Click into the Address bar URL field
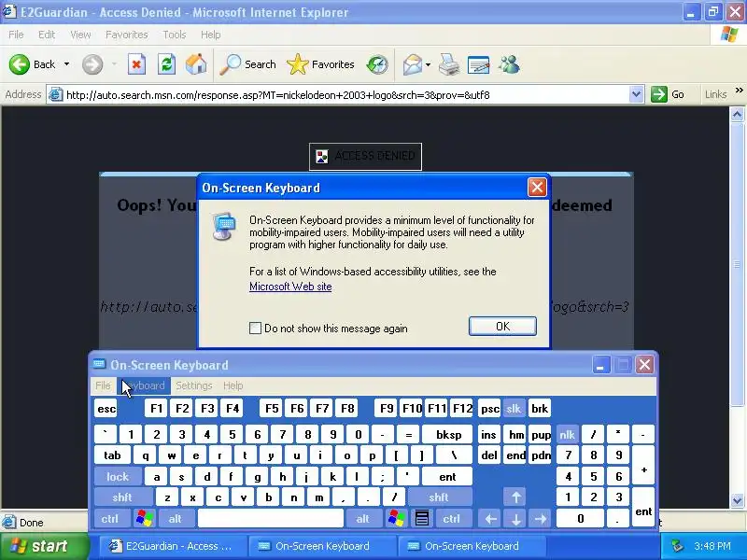This screenshot has width=747, height=560. 346,95
